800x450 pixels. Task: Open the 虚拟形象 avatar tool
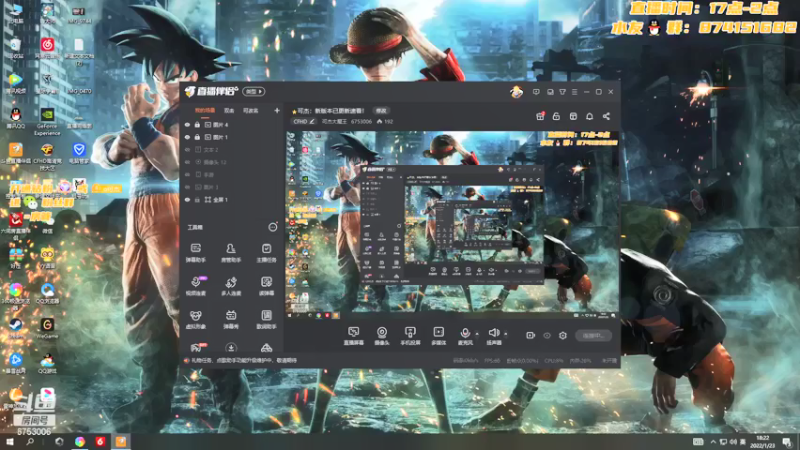coord(195,319)
